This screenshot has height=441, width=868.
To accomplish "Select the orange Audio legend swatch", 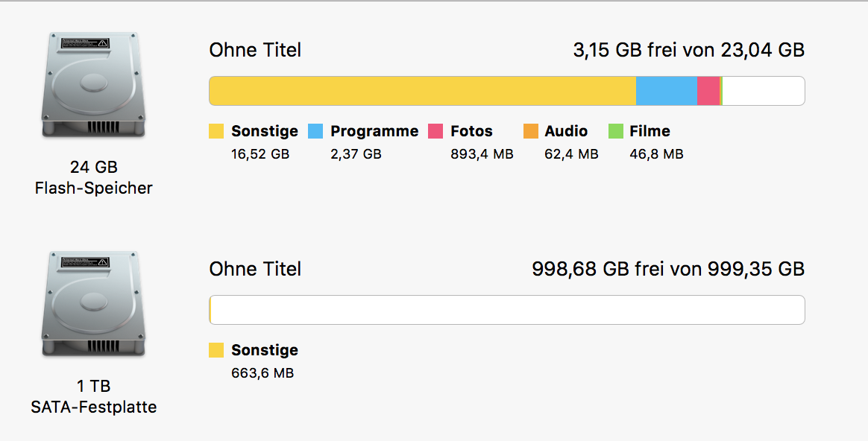I will point(531,132).
